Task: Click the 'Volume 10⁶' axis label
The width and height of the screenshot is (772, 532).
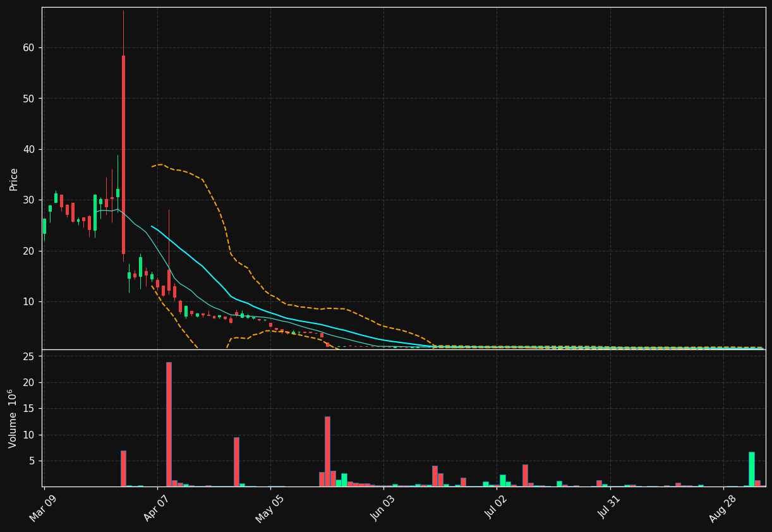Action: (x=13, y=419)
